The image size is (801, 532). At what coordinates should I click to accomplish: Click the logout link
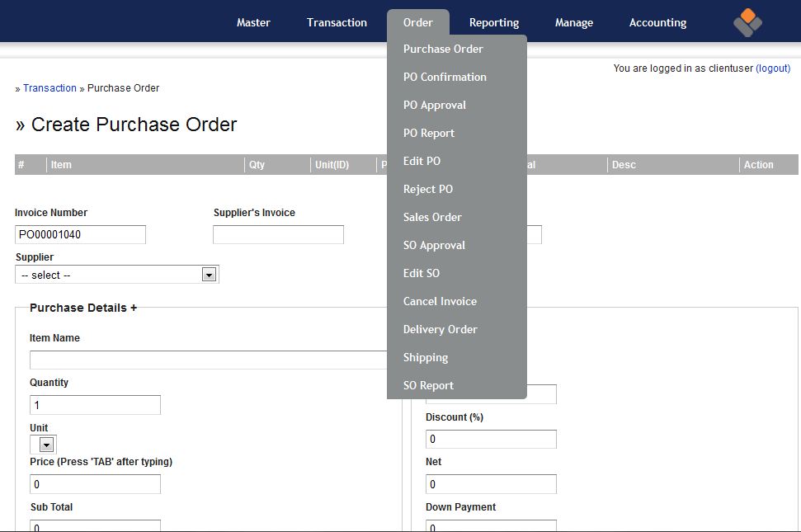773,68
